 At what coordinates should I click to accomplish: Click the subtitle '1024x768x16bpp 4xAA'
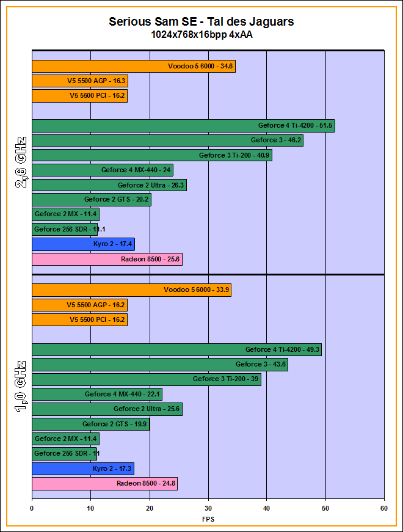pyautogui.click(x=201, y=35)
